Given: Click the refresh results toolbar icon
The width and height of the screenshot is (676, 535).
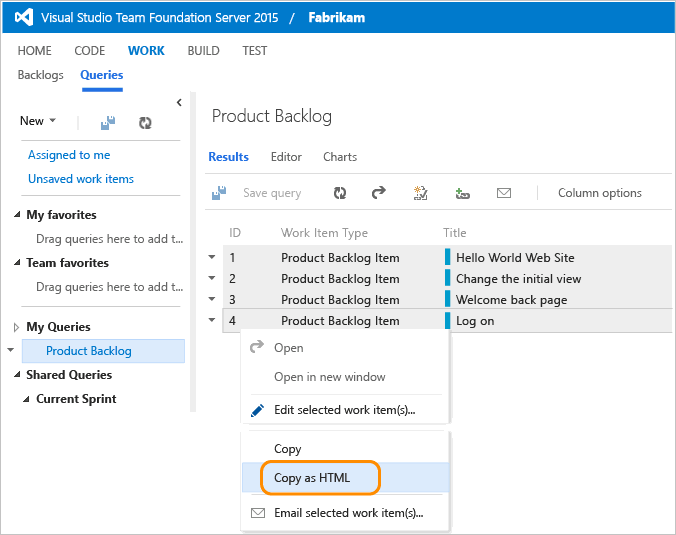Looking at the screenshot, I should 340,193.
